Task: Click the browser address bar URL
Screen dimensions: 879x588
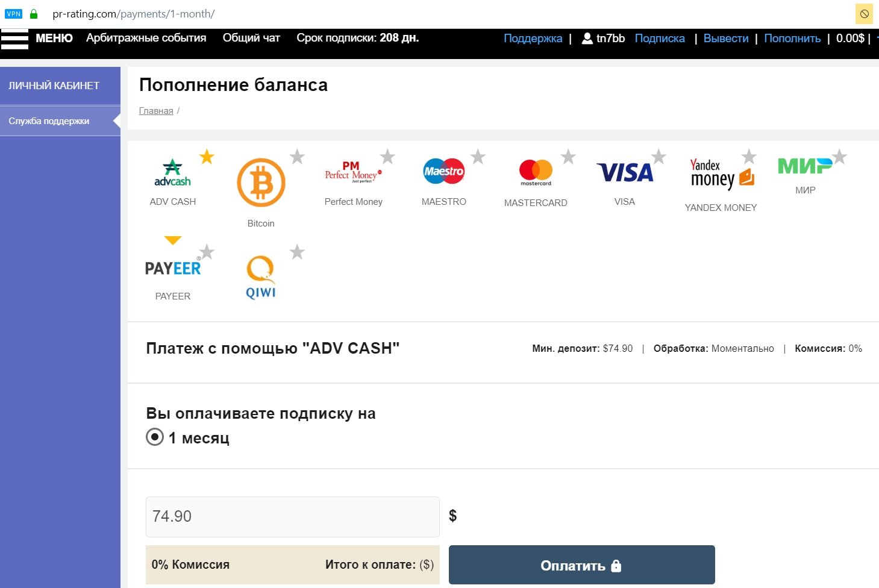Action: coord(134,14)
